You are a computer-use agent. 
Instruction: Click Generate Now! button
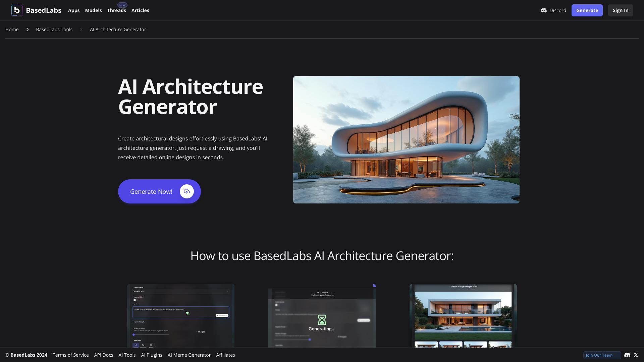click(x=159, y=191)
